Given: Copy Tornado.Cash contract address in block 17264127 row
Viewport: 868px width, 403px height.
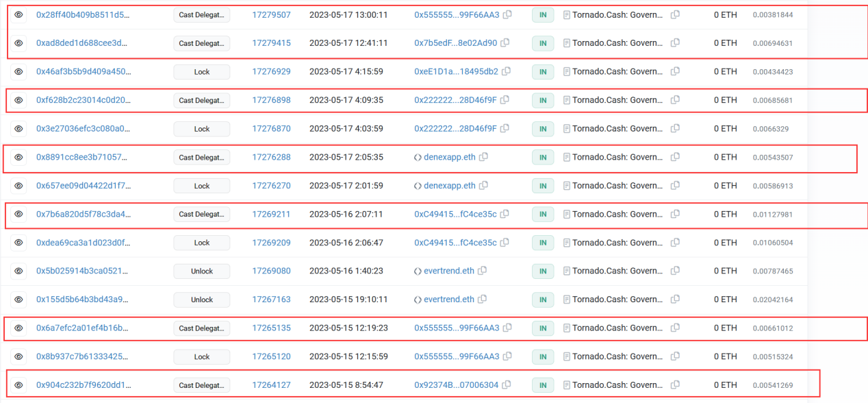Looking at the screenshot, I should point(675,385).
